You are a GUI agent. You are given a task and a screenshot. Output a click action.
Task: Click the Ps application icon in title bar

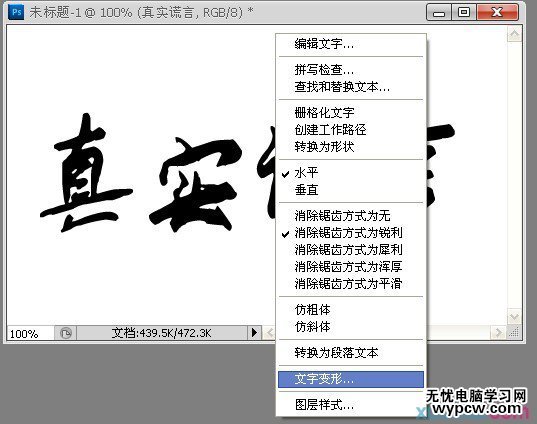tap(16, 12)
